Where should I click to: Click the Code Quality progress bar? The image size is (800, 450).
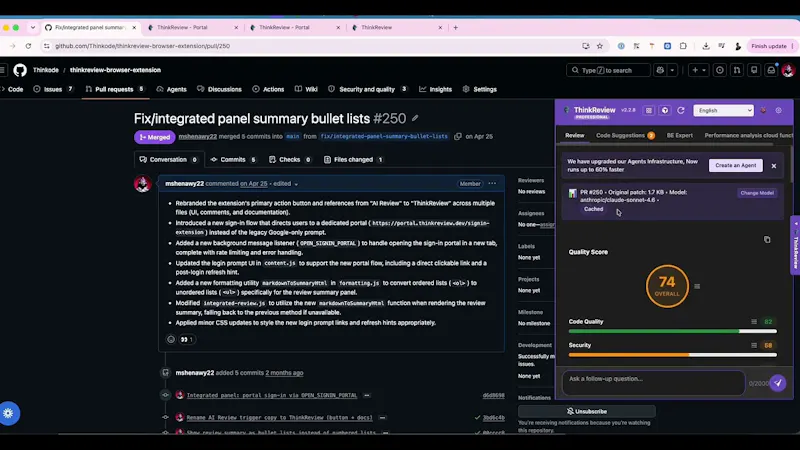tap(672, 332)
